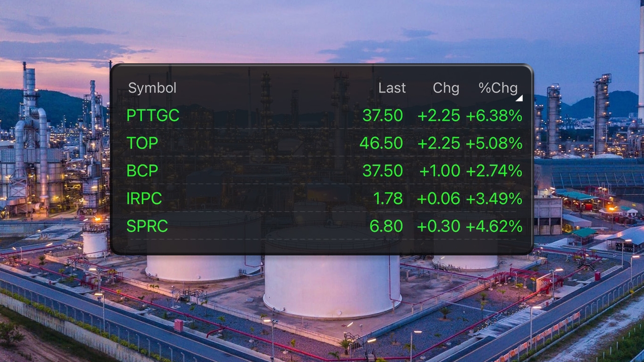Image resolution: width=644 pixels, height=362 pixels.
Task: Click TOP's last price 46.50
Action: click(x=381, y=143)
